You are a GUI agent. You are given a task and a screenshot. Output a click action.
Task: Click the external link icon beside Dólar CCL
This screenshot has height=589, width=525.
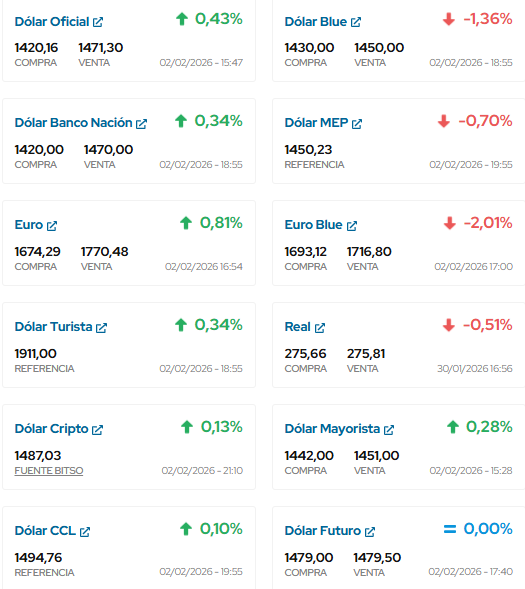point(85,532)
